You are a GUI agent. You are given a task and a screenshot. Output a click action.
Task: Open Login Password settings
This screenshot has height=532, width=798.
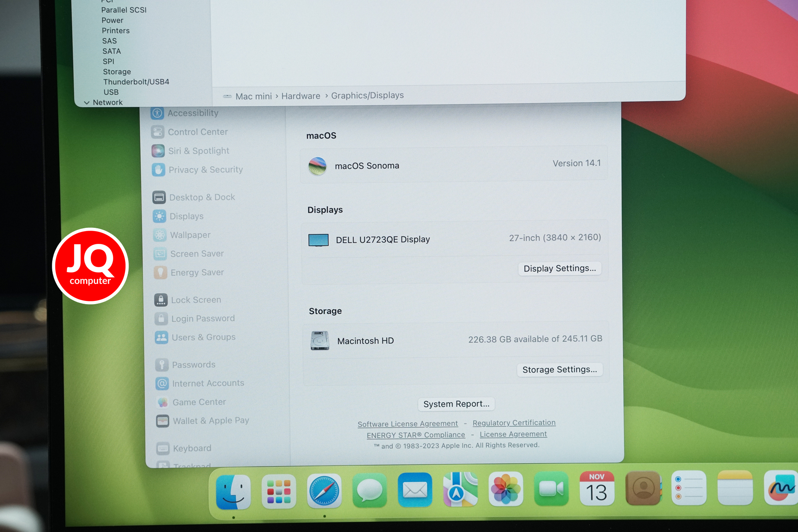[x=195, y=318]
